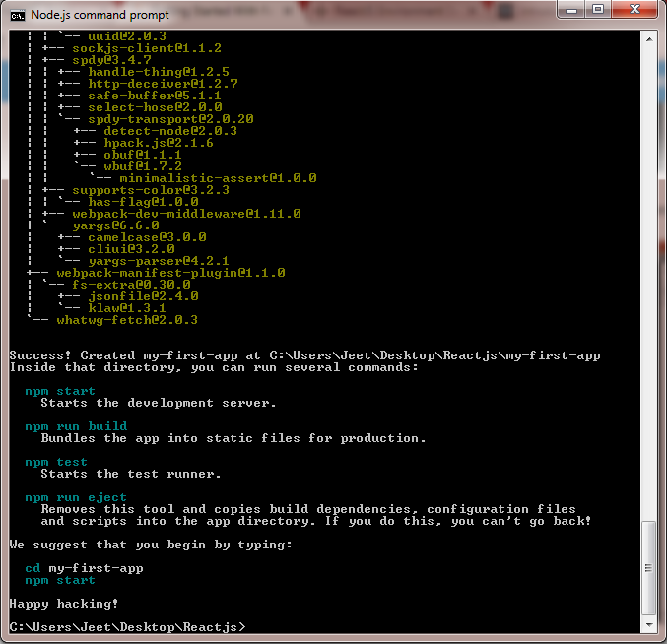Image resolution: width=667 pixels, height=644 pixels.
Task: Click the 'npm run build' command text
Action: tap(76, 426)
